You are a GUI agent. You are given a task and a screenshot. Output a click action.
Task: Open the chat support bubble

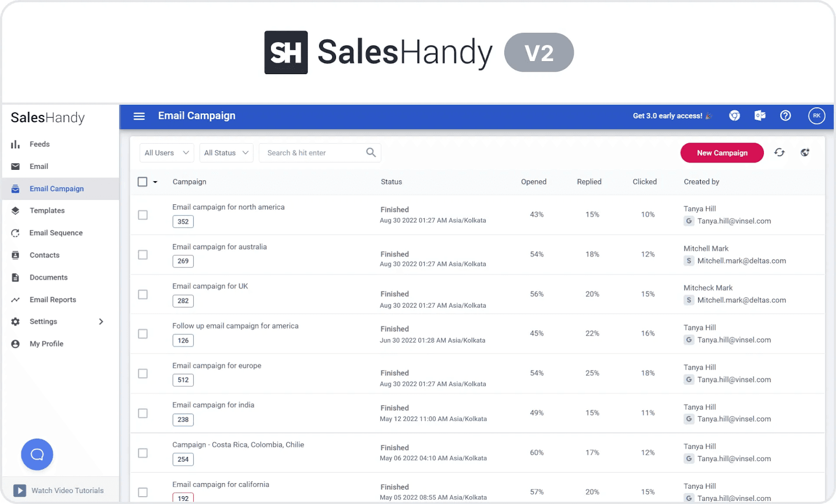(x=37, y=454)
